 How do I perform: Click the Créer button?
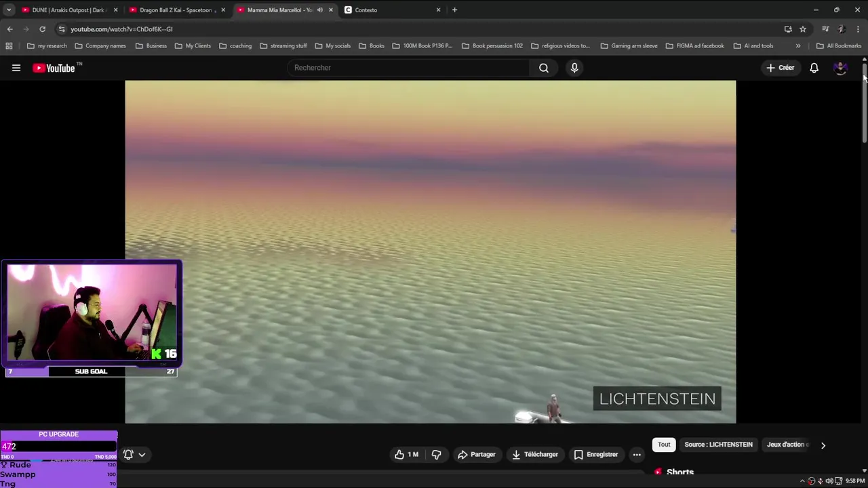pos(781,68)
